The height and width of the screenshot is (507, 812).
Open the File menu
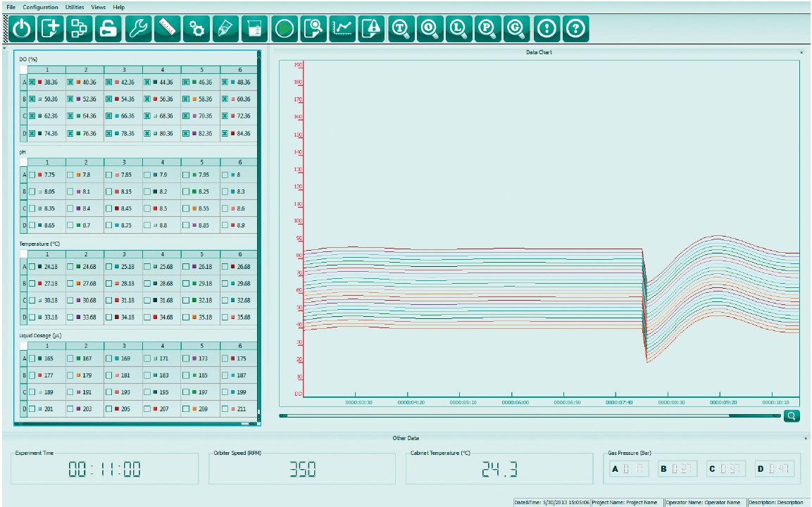[11, 7]
